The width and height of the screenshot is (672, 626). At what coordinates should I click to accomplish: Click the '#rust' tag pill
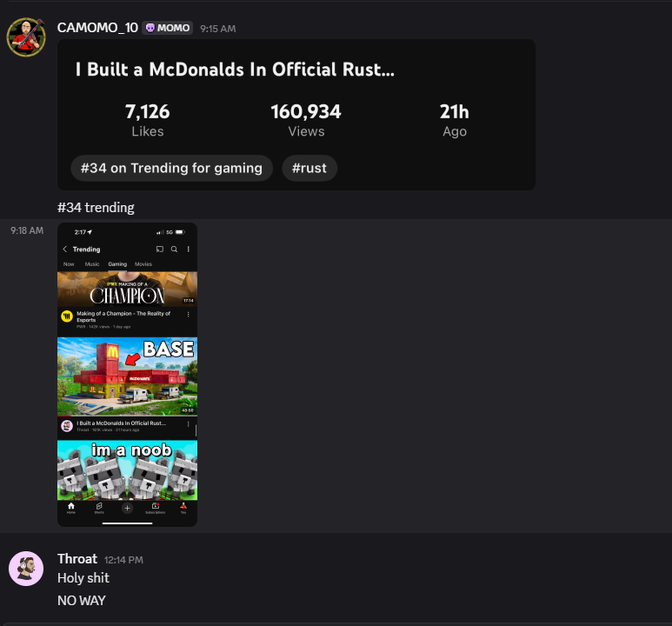(x=309, y=168)
